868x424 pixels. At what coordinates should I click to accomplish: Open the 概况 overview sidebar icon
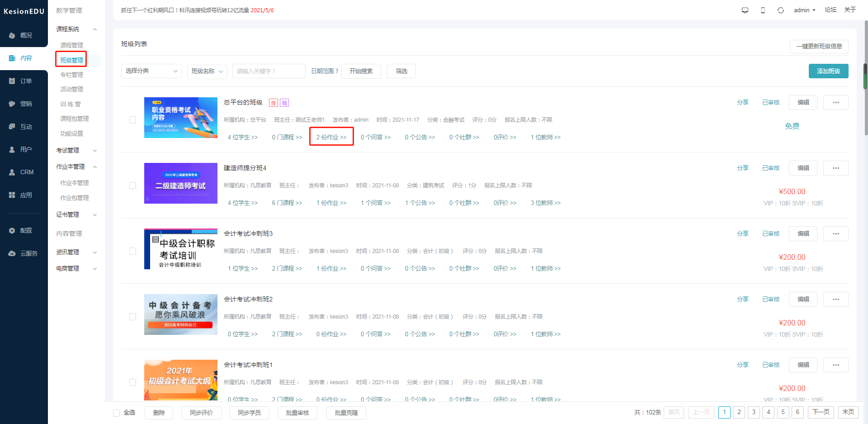click(x=12, y=35)
